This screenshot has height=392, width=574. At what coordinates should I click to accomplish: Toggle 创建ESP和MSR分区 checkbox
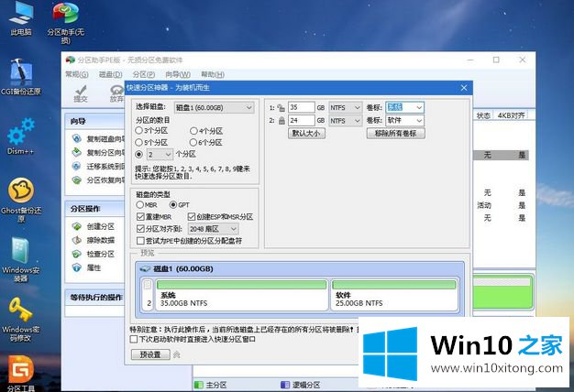[191, 217]
